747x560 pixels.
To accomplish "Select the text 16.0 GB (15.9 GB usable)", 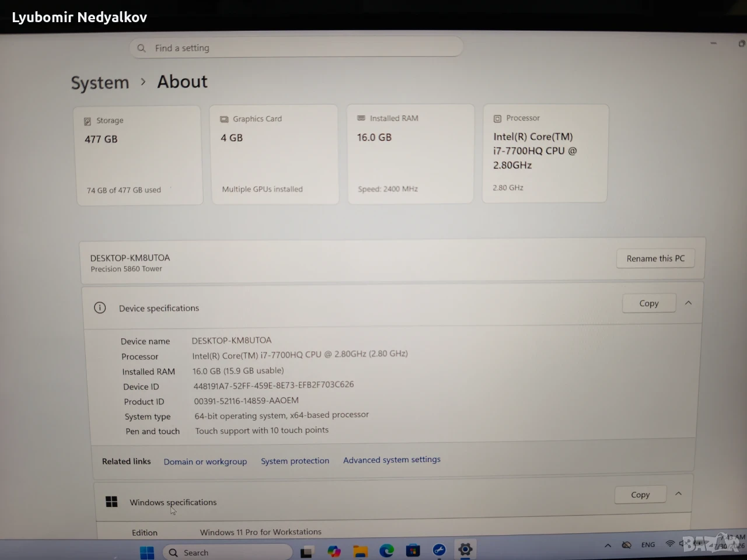I will (x=238, y=370).
